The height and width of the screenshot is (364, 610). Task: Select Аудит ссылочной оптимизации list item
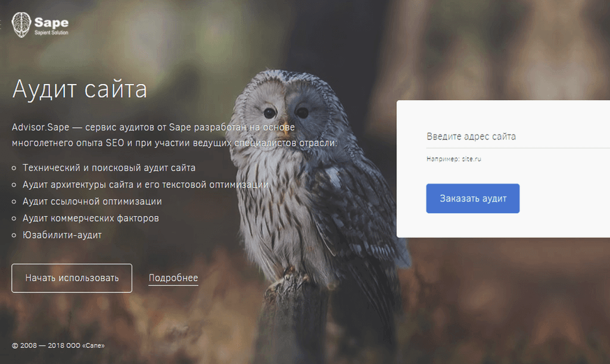pyautogui.click(x=92, y=201)
